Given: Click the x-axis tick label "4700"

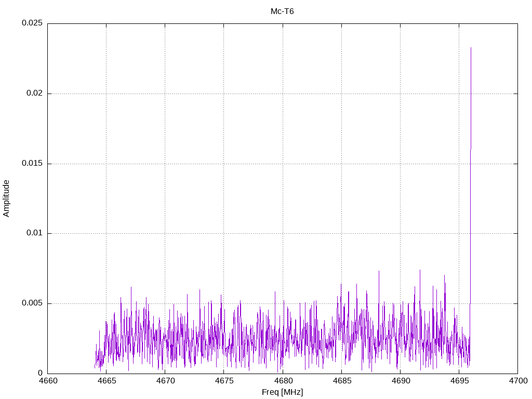Looking at the screenshot, I should click(518, 381).
